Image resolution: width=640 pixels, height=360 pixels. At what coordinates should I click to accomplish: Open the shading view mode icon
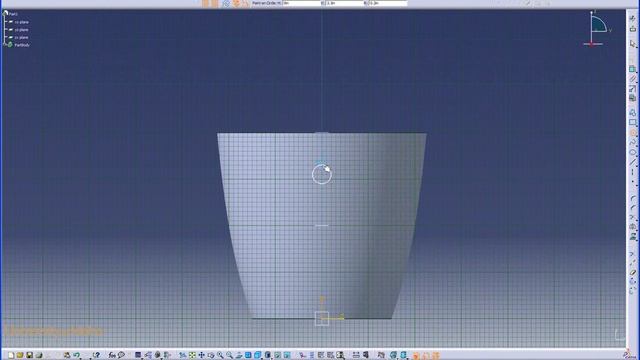(268, 355)
